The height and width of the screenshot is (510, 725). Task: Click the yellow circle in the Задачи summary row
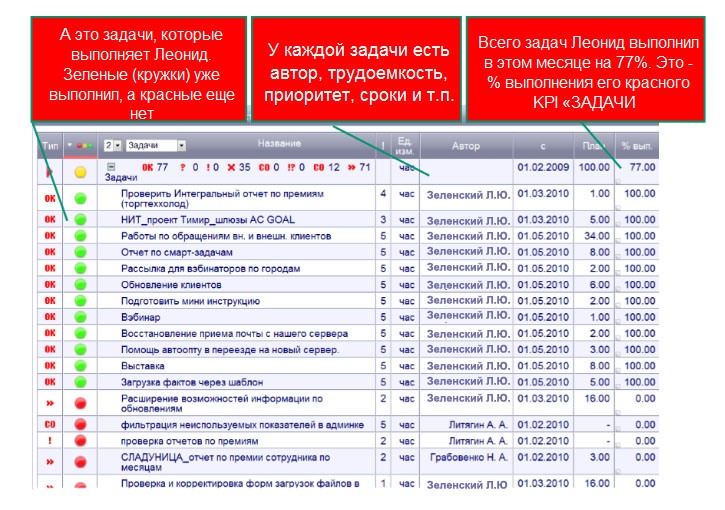point(80,172)
